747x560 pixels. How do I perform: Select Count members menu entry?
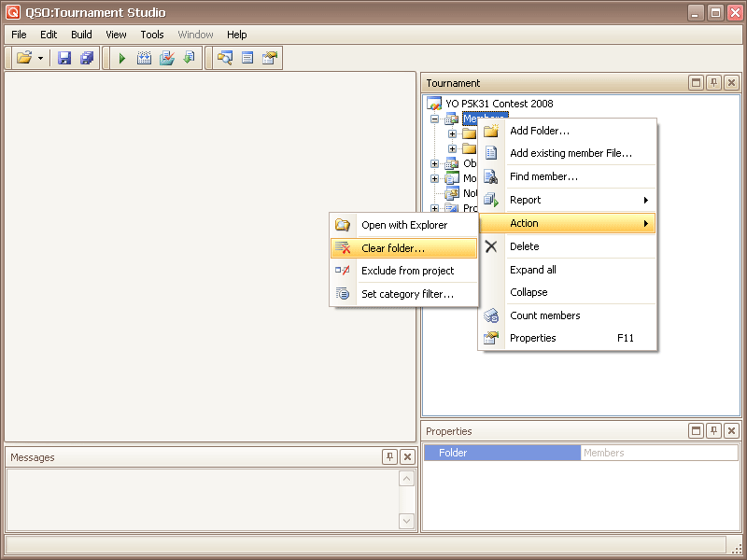(544, 315)
